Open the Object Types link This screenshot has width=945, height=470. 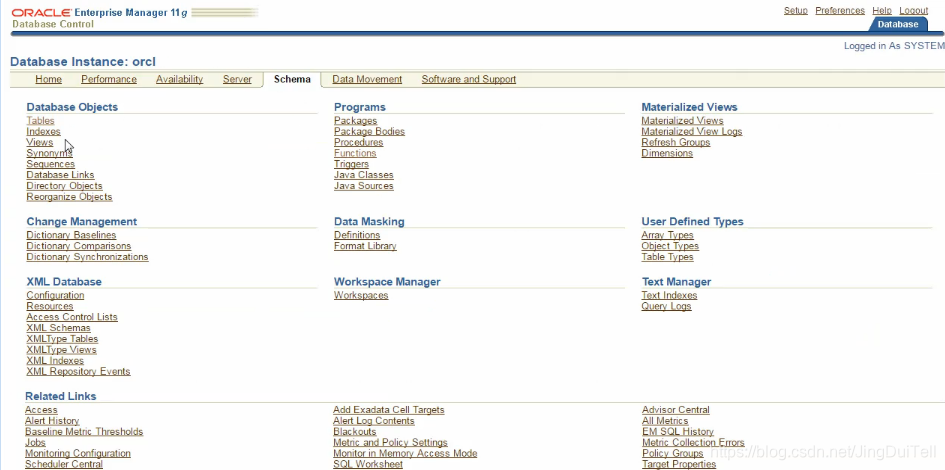[670, 246]
